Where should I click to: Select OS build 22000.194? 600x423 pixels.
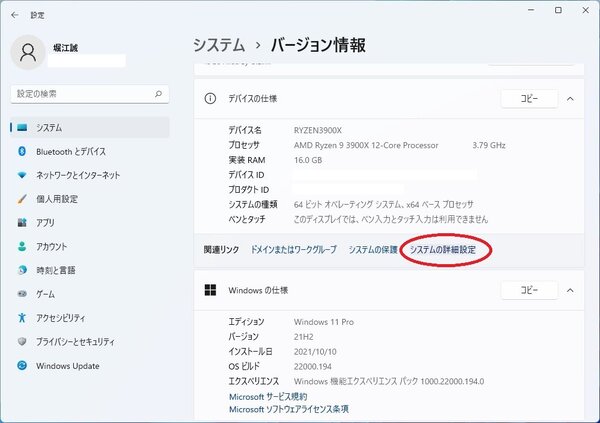pyautogui.click(x=313, y=366)
